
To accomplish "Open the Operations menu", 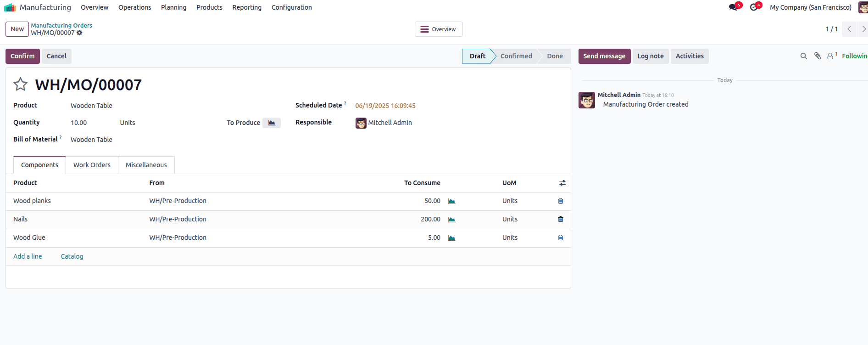I will (134, 7).
